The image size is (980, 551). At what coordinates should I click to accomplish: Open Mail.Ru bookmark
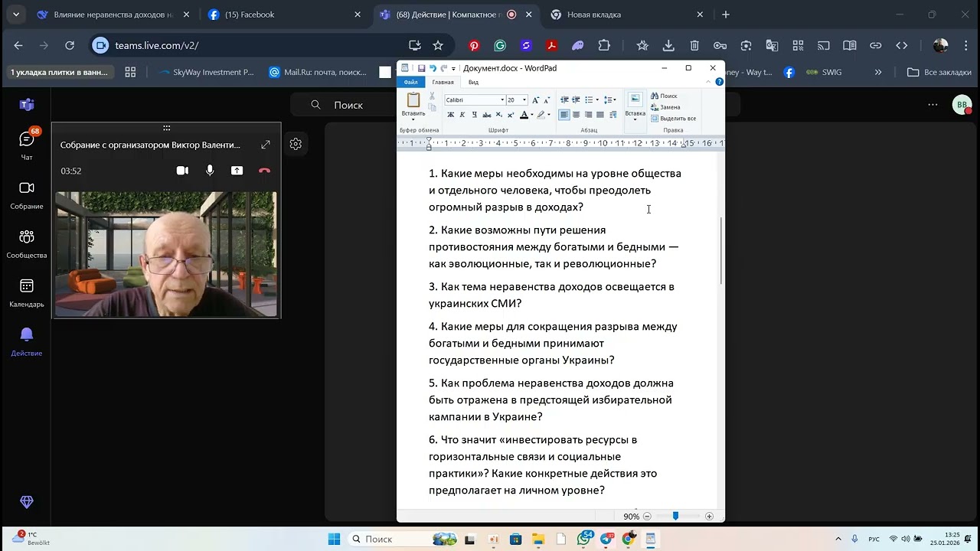coord(318,72)
